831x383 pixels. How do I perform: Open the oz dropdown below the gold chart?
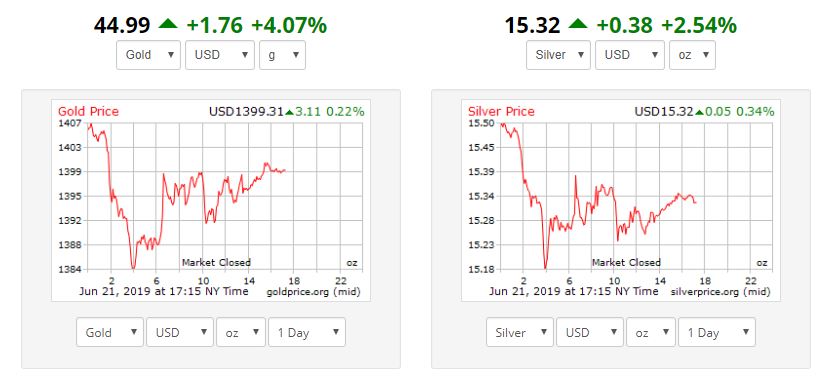[x=241, y=332]
